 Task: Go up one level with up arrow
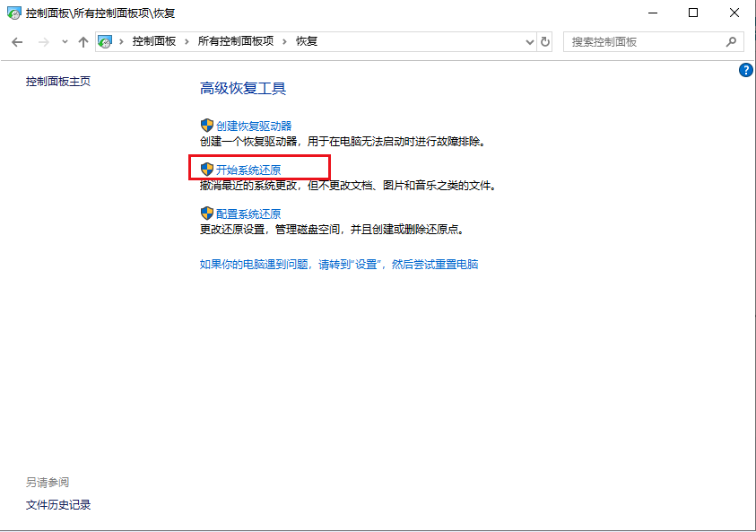[83, 42]
